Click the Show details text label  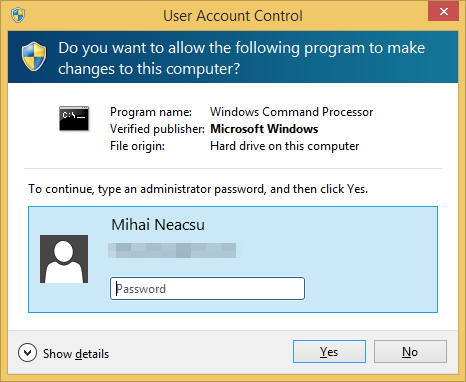[76, 354]
